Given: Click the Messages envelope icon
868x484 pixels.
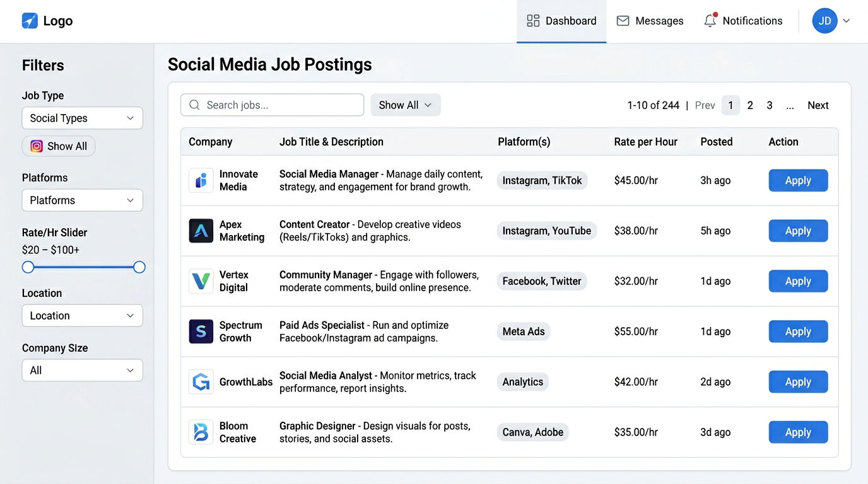Looking at the screenshot, I should 623,21.
